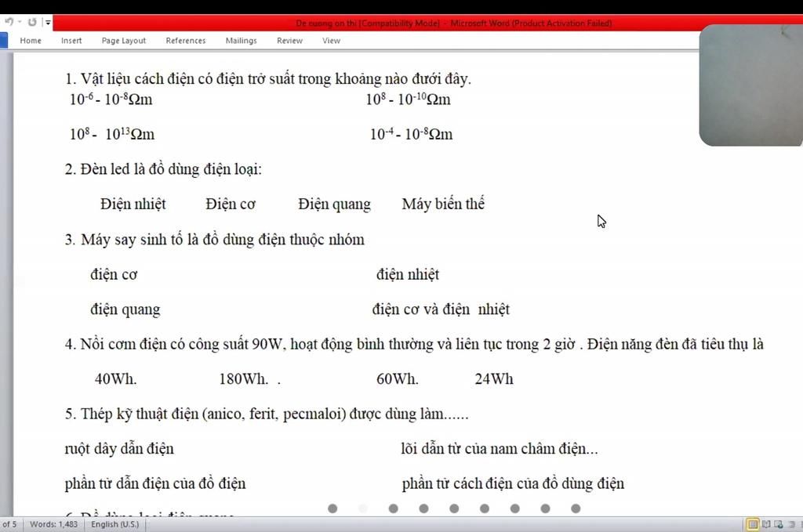Image resolution: width=803 pixels, height=532 pixels.
Task: Click the answer '40Wh.'
Action: pyautogui.click(x=116, y=379)
